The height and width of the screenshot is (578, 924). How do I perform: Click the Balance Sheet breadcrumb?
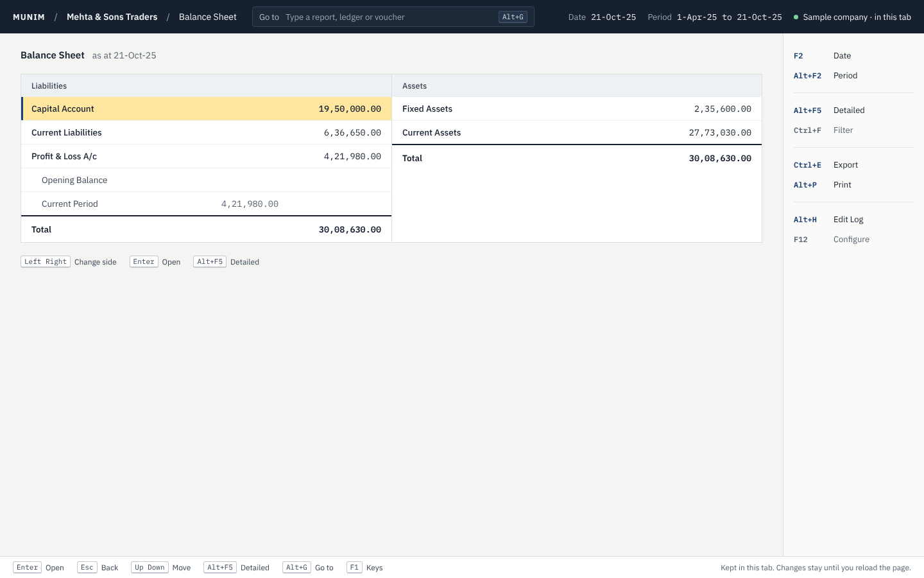207,17
